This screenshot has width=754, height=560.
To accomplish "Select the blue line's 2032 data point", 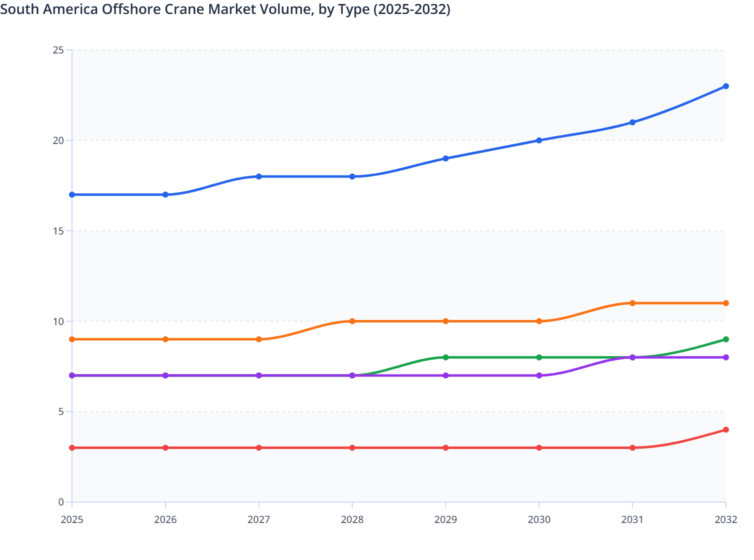I will [725, 86].
